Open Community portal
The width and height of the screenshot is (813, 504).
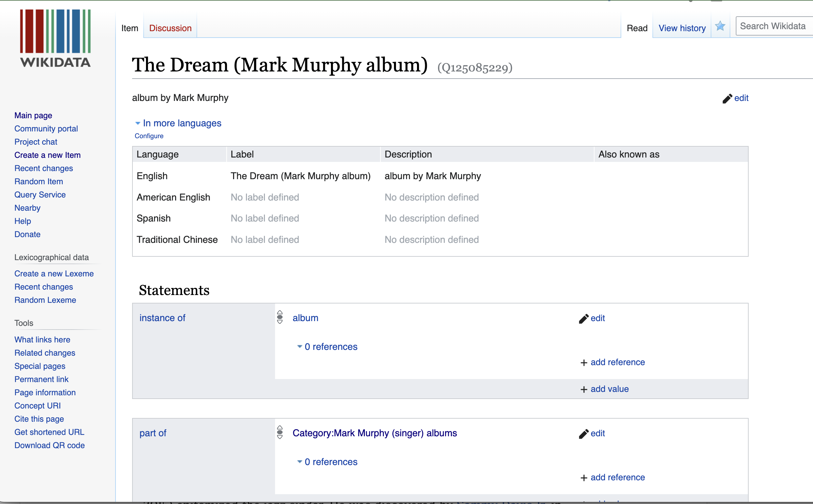point(46,129)
